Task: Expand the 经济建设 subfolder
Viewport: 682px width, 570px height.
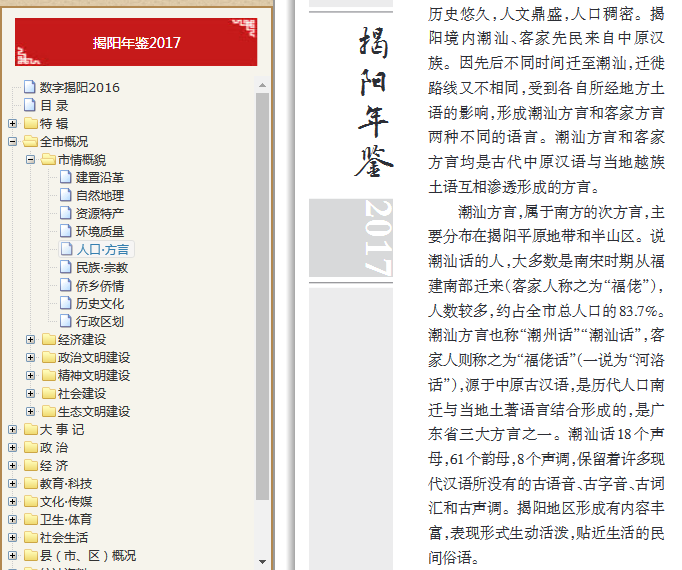Action: pyautogui.click(x=30, y=339)
